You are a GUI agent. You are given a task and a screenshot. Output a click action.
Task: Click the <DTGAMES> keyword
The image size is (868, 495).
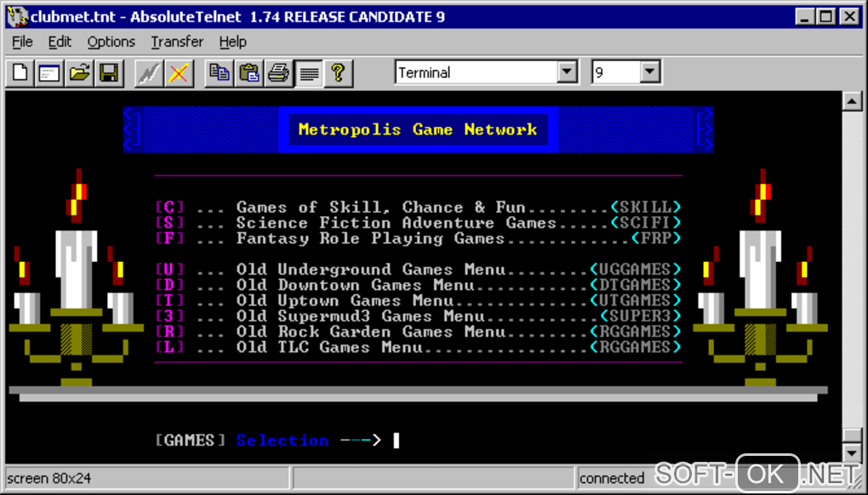click(x=636, y=285)
